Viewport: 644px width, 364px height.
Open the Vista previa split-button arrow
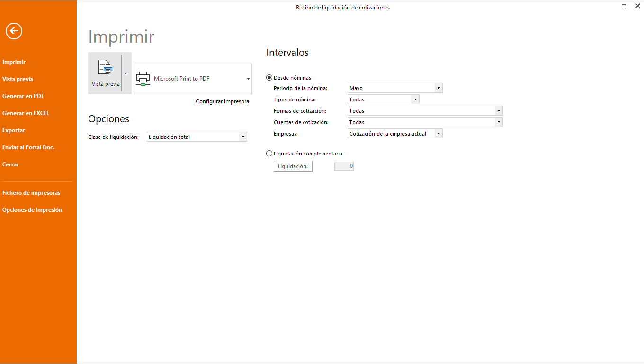coord(125,73)
